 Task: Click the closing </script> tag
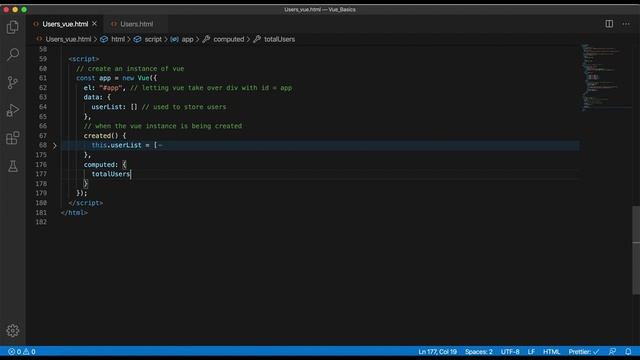pyautogui.click(x=86, y=203)
